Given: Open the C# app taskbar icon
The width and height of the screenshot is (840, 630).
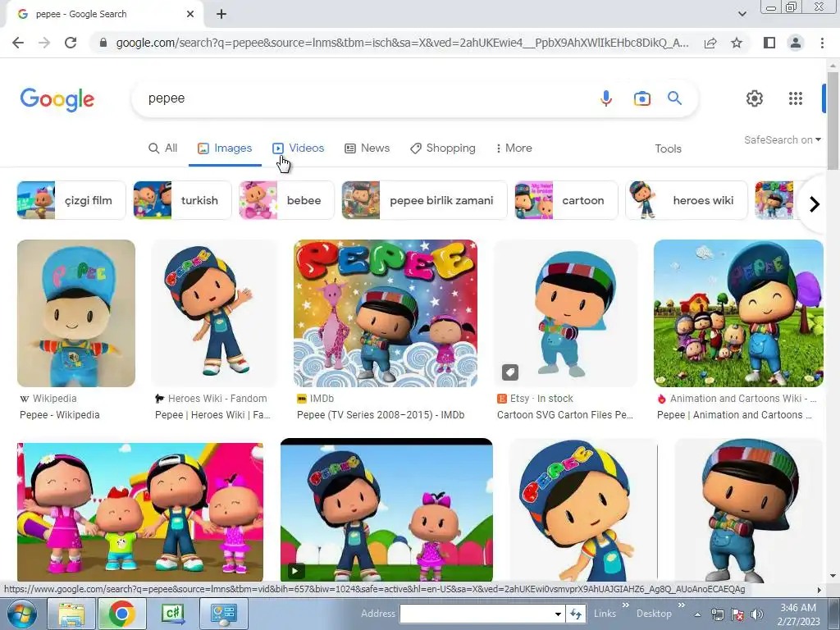Looking at the screenshot, I should [x=172, y=614].
